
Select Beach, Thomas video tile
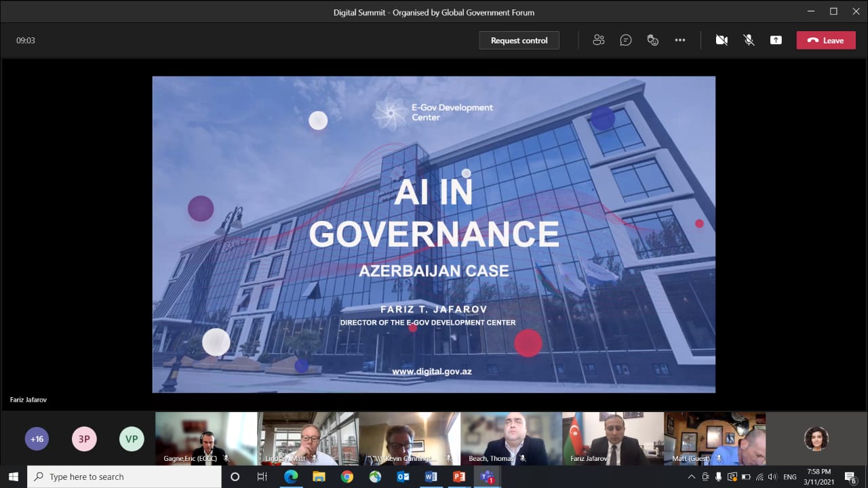pos(511,439)
